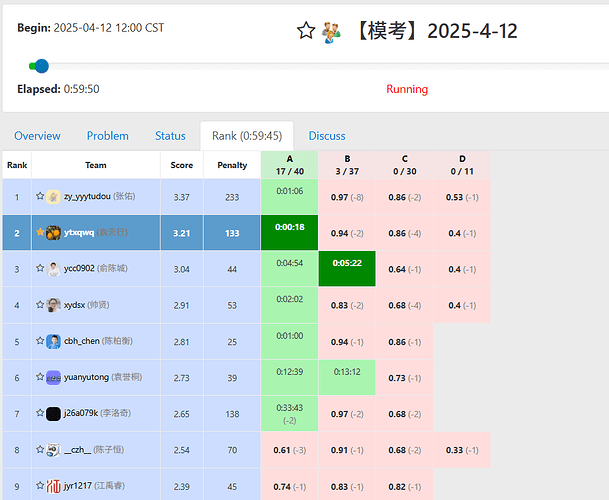Toggle favorite star for cbh_chen
Image resolution: width=609 pixels, height=500 pixels.
[x=40, y=341]
